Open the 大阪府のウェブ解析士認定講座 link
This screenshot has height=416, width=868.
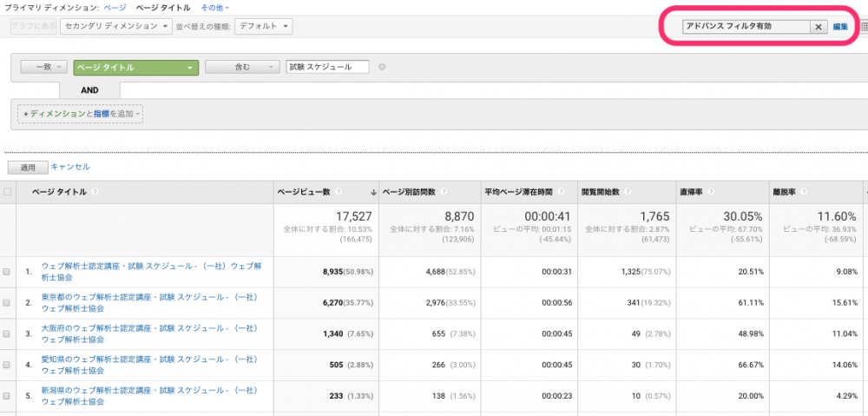tap(149, 334)
